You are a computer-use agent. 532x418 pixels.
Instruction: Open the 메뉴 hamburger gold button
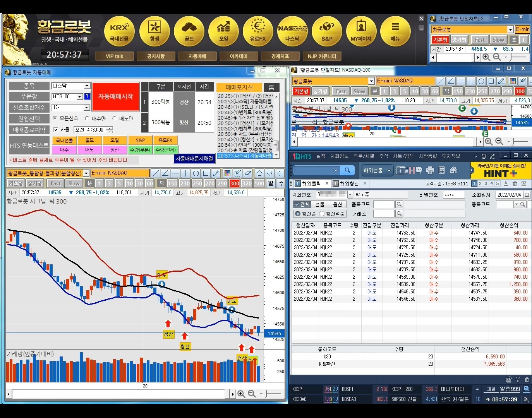tap(395, 31)
